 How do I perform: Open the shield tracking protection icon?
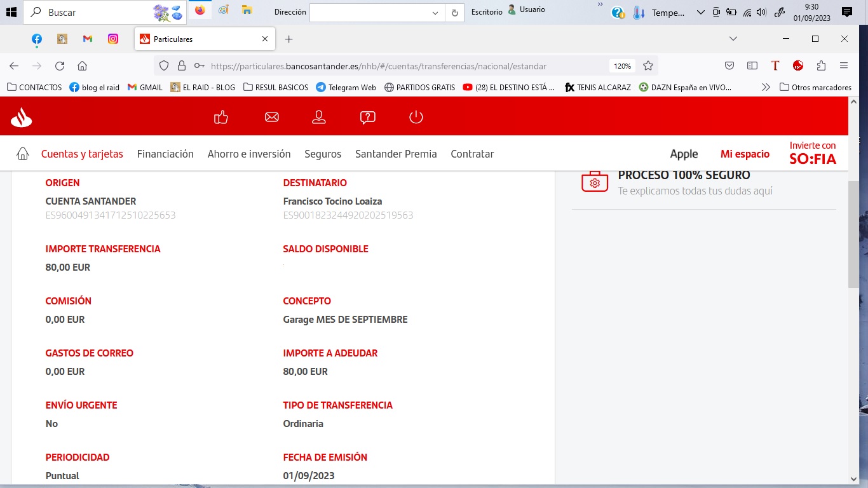click(x=164, y=65)
